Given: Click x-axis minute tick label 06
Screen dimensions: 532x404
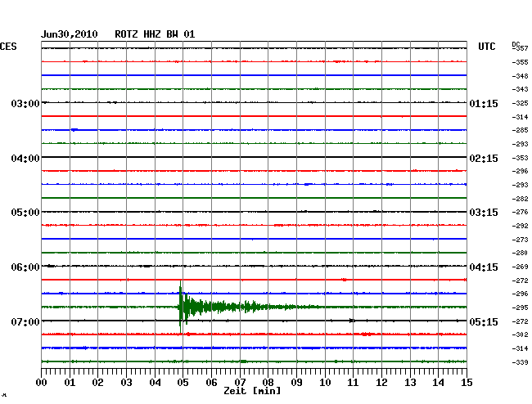Looking at the screenshot, I should [x=211, y=383].
